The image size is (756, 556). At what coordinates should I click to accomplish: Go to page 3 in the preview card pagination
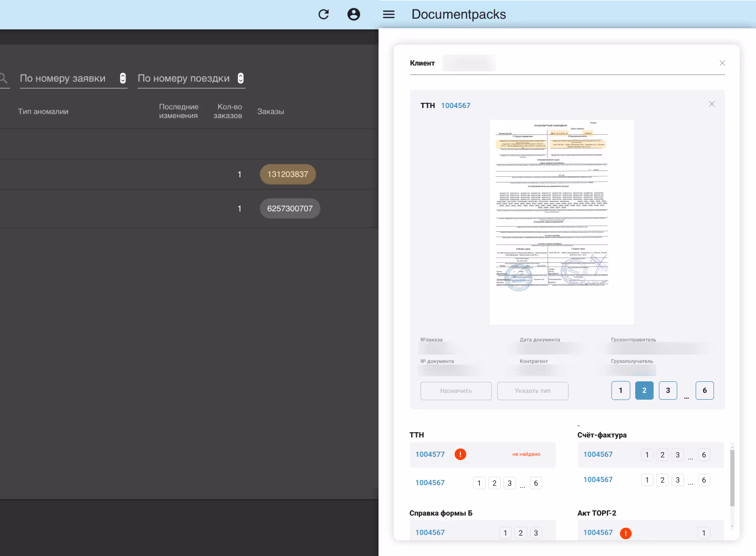pyautogui.click(x=668, y=390)
